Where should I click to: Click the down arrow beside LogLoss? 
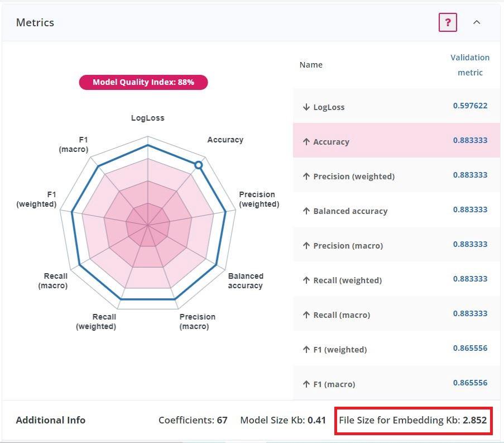306,107
